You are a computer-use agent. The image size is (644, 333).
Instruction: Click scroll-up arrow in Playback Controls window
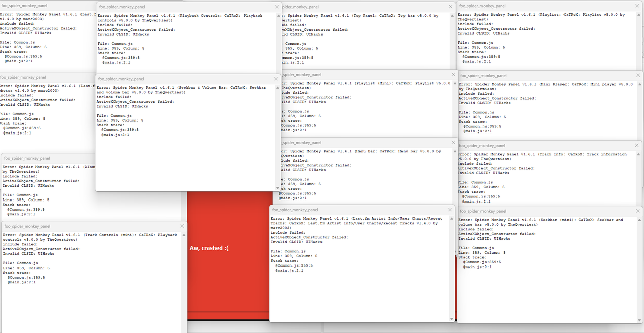pos(278,15)
